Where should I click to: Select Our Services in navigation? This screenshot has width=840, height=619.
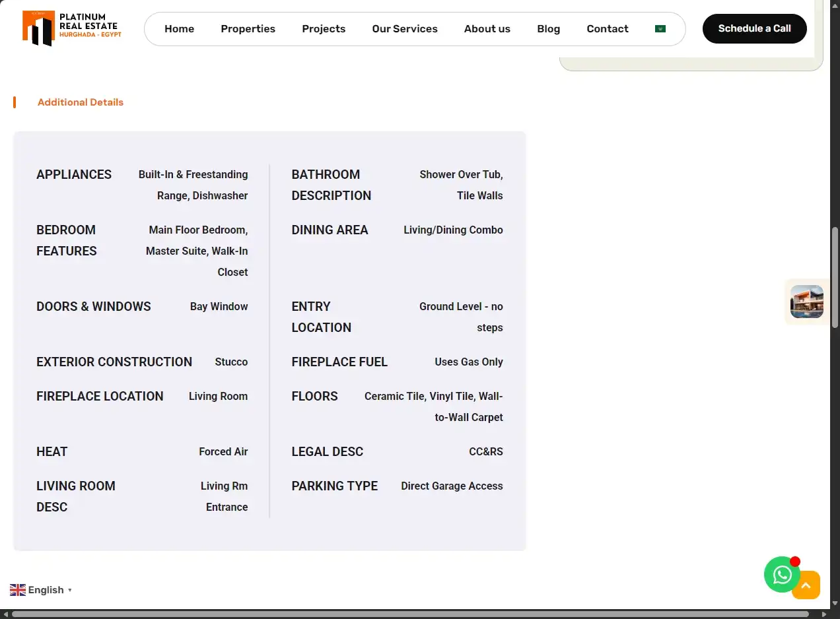(x=405, y=29)
